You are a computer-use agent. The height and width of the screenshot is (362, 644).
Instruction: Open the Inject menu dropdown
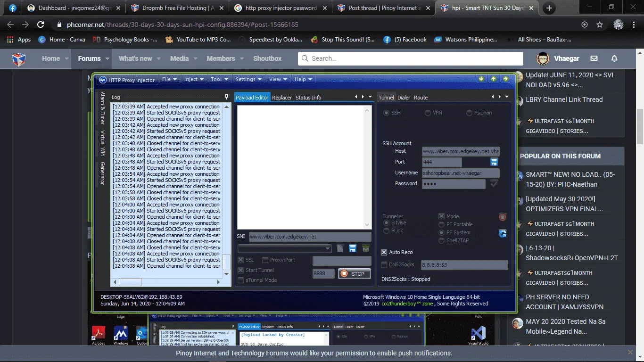(194, 79)
